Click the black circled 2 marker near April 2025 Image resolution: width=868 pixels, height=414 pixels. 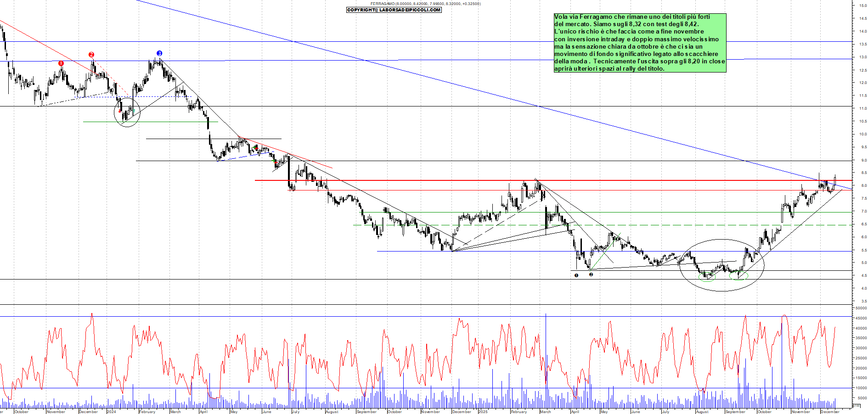point(591,274)
